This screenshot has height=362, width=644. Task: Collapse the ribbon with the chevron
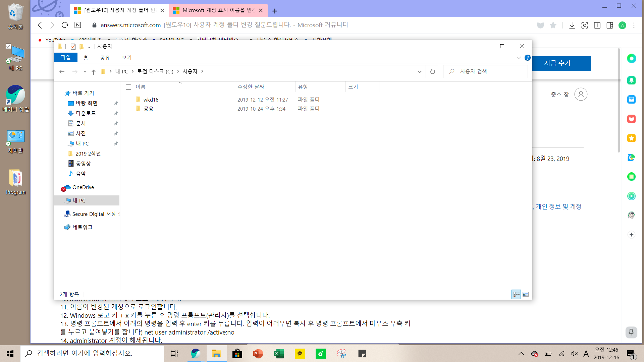[519, 58]
